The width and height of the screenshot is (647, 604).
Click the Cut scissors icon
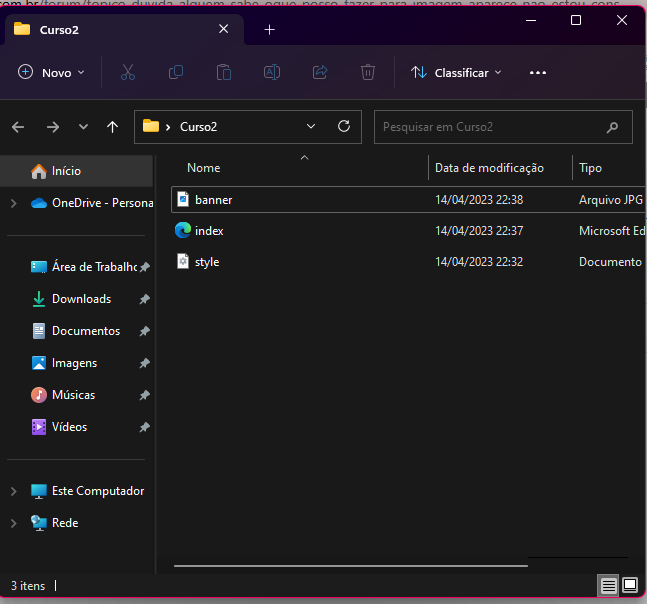128,73
